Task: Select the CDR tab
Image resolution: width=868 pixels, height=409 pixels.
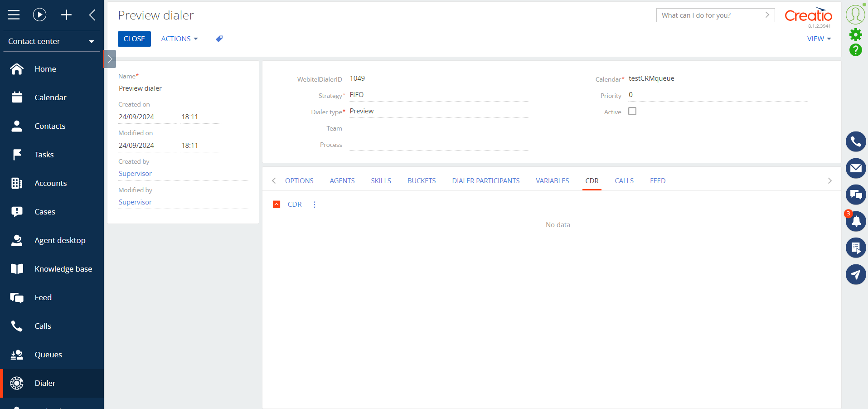Action: [592, 181]
